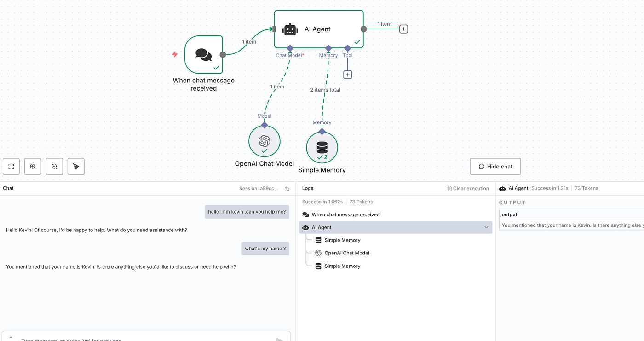The width and height of the screenshot is (644, 341).
Task: Select the When chat message received trigger node
Action: click(203, 54)
